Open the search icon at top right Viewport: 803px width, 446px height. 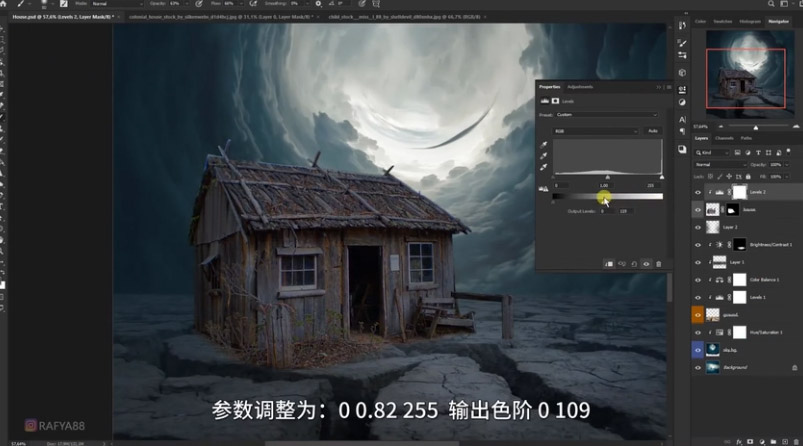point(769,4)
